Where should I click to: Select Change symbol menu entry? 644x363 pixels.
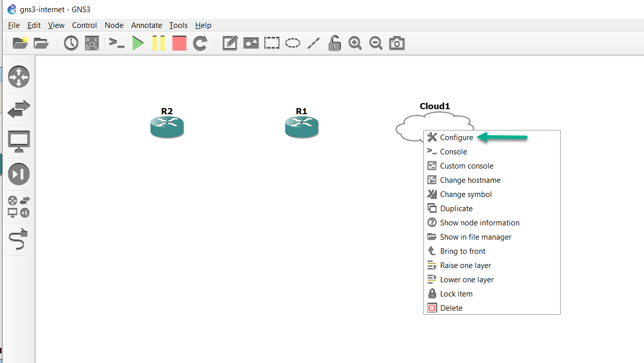pos(492,194)
